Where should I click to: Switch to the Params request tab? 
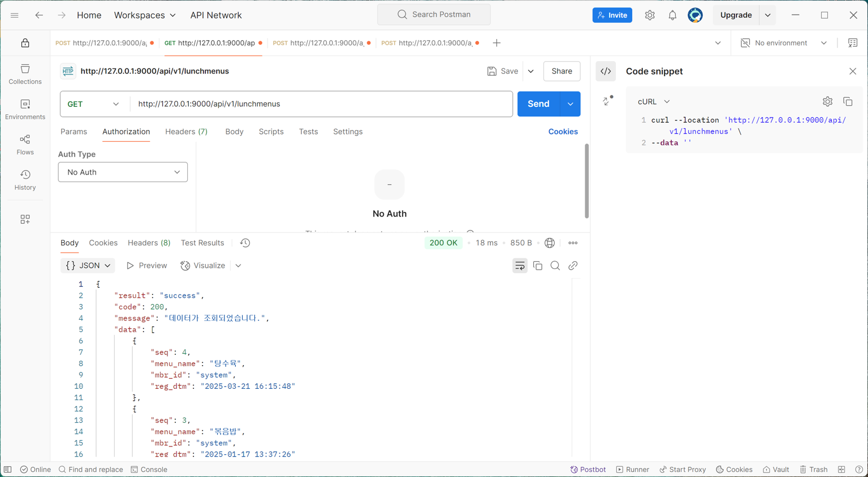click(x=74, y=132)
